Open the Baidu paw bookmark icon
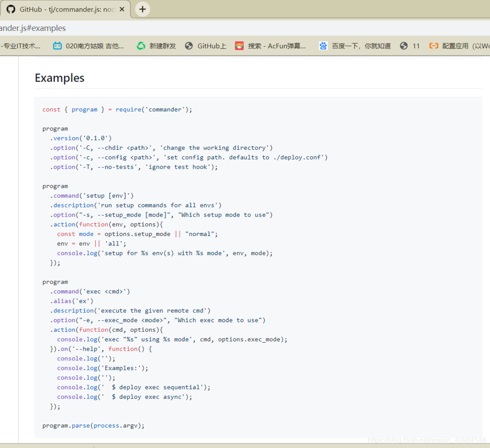Image resolution: width=490 pixels, height=448 pixels. point(323,46)
